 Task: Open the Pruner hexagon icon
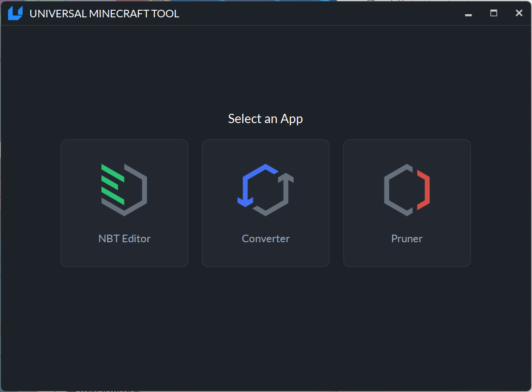(x=407, y=190)
